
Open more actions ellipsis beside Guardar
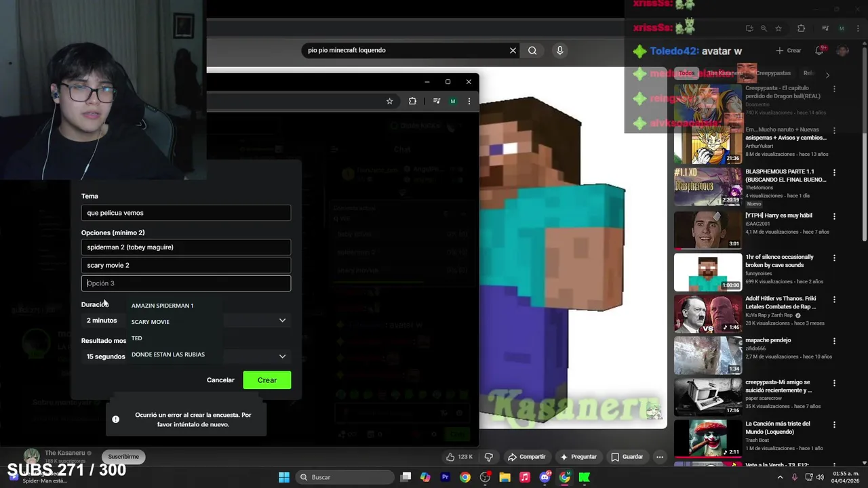pyautogui.click(x=659, y=457)
